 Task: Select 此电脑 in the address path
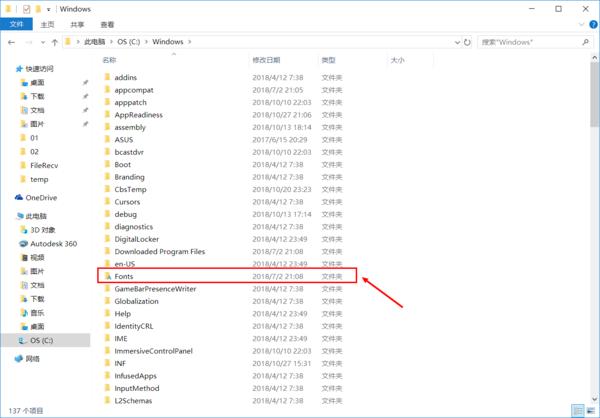(95, 42)
